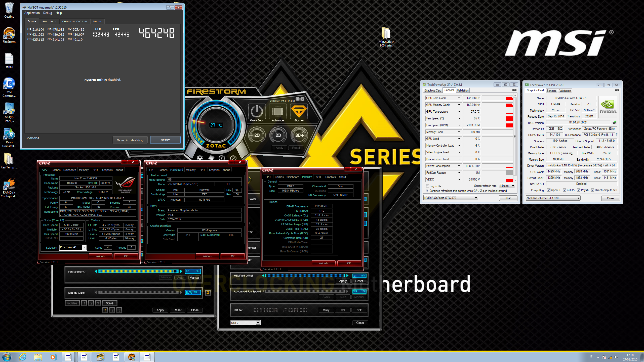Open Aquamark Debug menu
Screen dimensions: 644x362
pyautogui.click(x=48, y=13)
